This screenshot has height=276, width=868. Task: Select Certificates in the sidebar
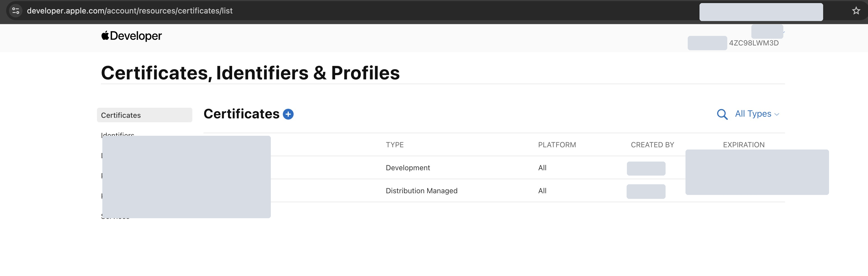(145, 115)
